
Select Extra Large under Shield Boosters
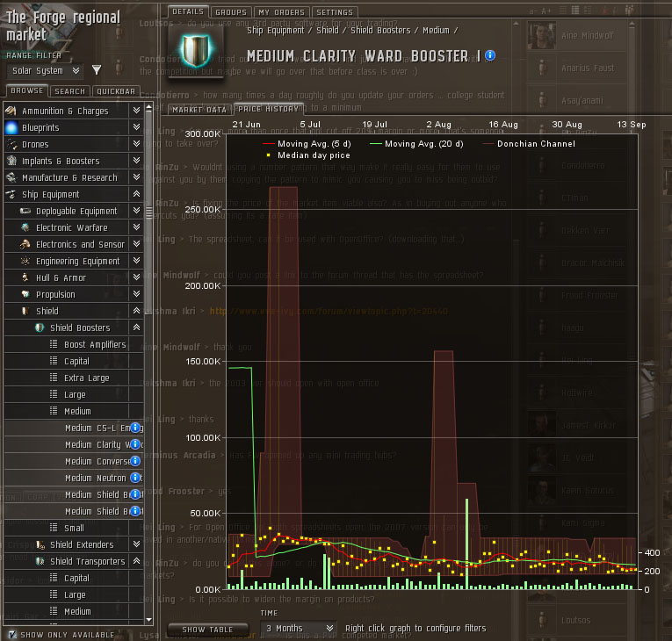[74, 378]
